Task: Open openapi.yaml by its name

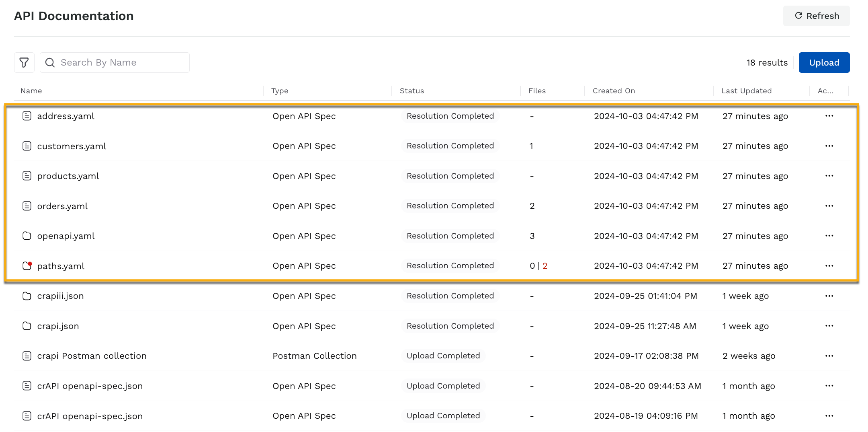Action: [66, 236]
